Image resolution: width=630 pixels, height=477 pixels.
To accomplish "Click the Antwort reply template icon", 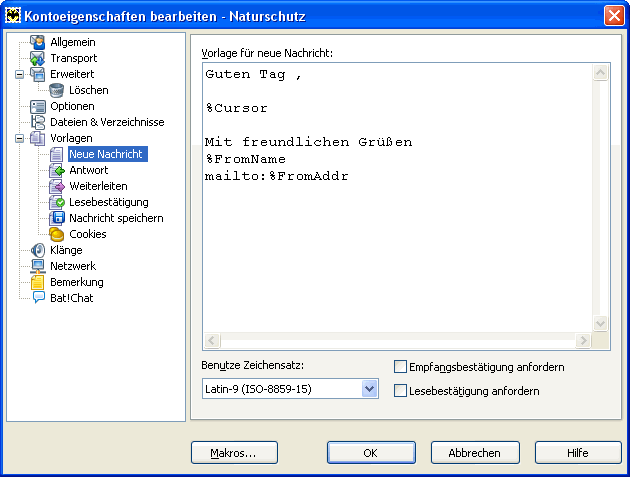I will [x=57, y=170].
